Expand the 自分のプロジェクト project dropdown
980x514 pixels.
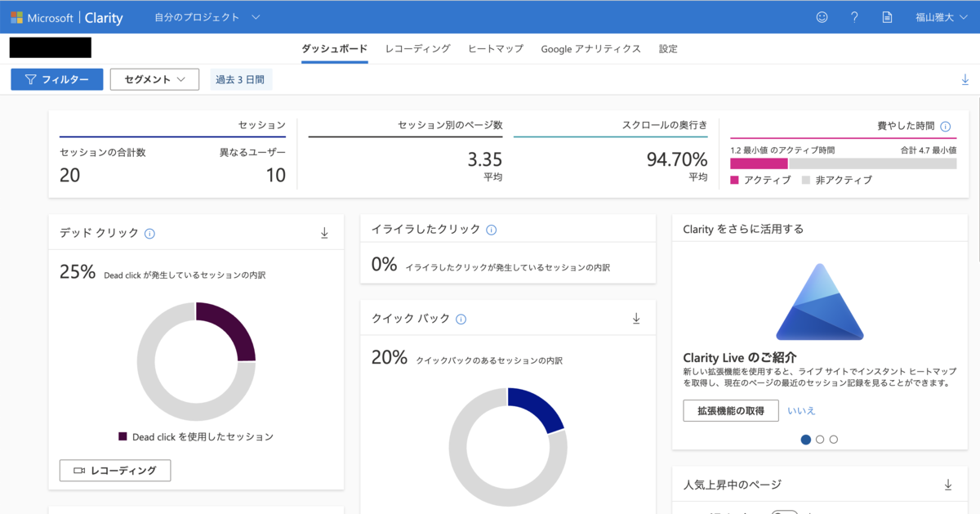207,17
